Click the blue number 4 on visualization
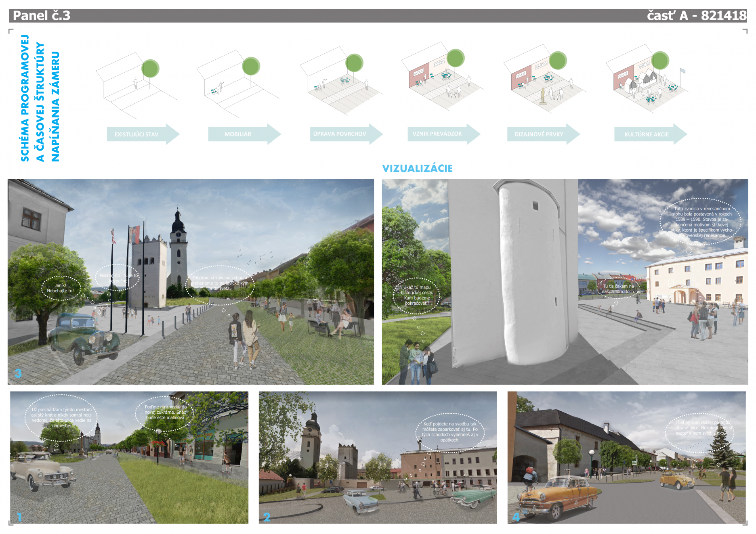The width and height of the screenshot is (756, 534). click(x=516, y=517)
